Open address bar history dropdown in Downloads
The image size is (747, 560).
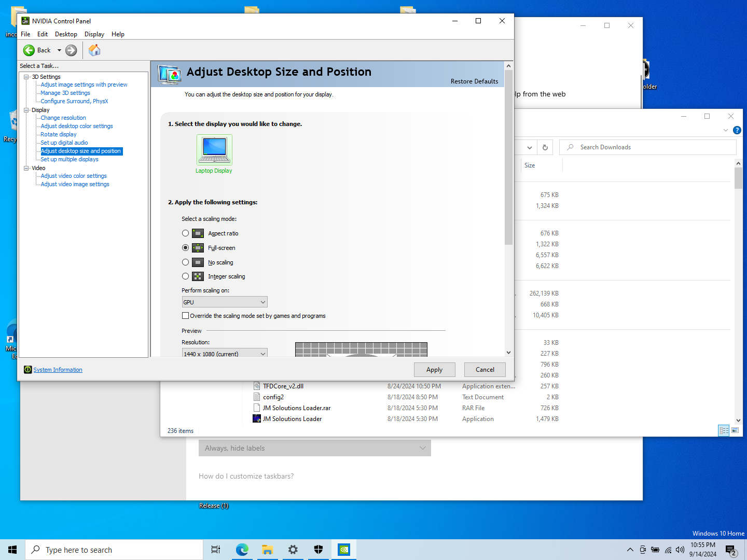[x=529, y=147]
